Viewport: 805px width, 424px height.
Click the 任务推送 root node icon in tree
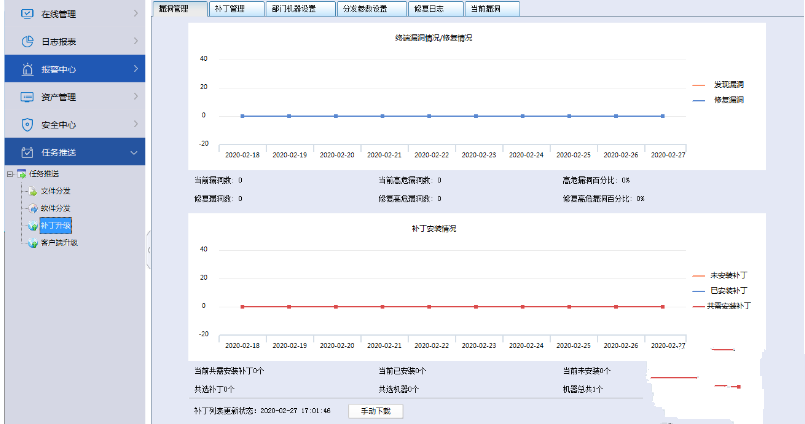22,174
